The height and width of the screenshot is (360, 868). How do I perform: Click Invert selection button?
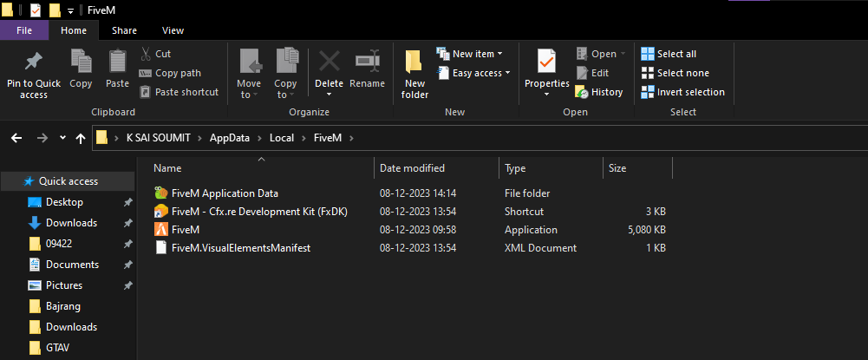coord(682,92)
